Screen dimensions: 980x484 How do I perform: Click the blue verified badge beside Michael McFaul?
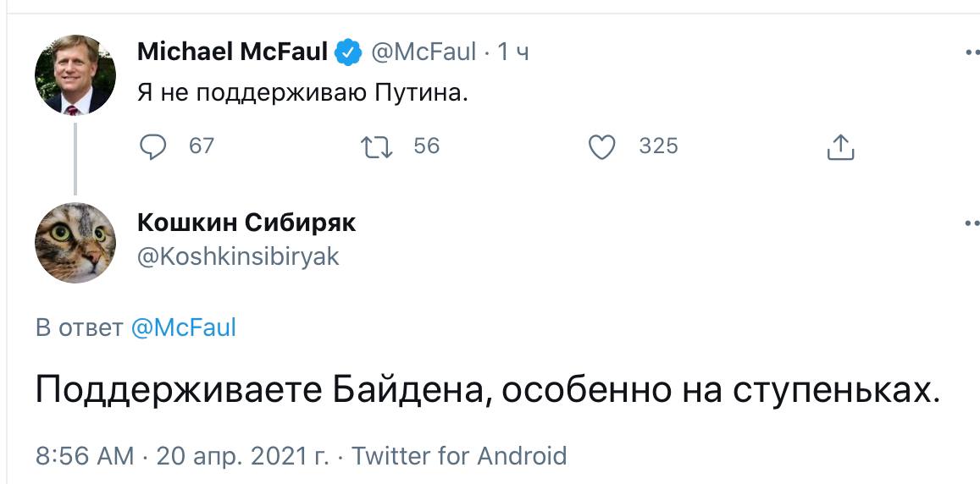(x=347, y=52)
